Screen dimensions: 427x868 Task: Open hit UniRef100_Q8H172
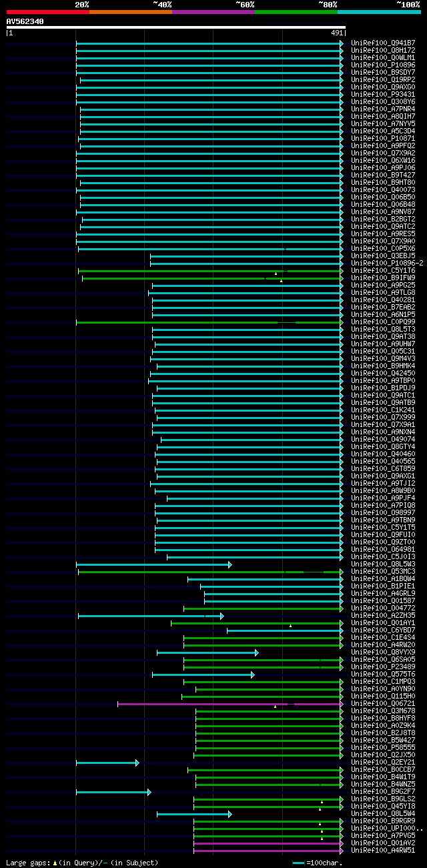(383, 50)
